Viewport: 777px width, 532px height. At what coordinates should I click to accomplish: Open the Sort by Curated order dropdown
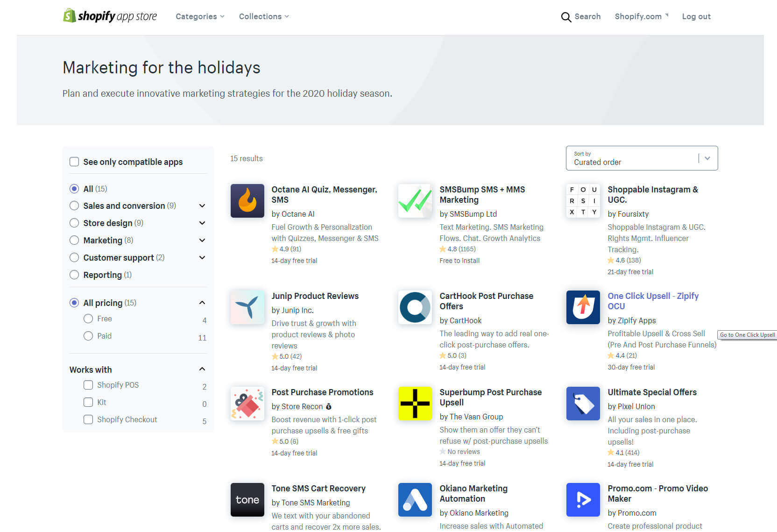pyautogui.click(x=642, y=158)
